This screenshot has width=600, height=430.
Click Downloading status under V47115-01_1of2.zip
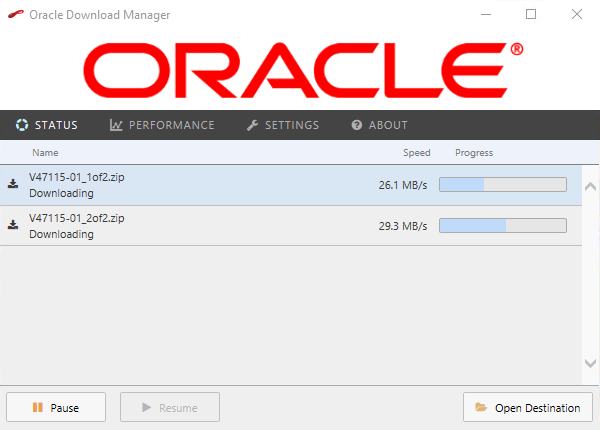coord(61,193)
